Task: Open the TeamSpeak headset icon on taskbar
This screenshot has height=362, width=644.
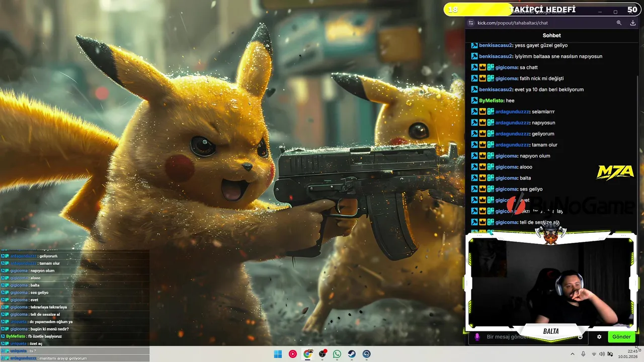Action: pyautogui.click(x=367, y=354)
